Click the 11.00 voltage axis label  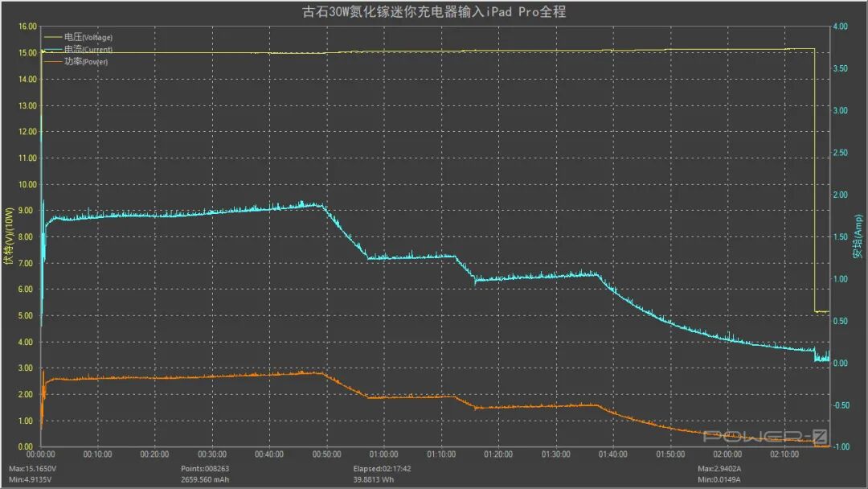click(27, 158)
